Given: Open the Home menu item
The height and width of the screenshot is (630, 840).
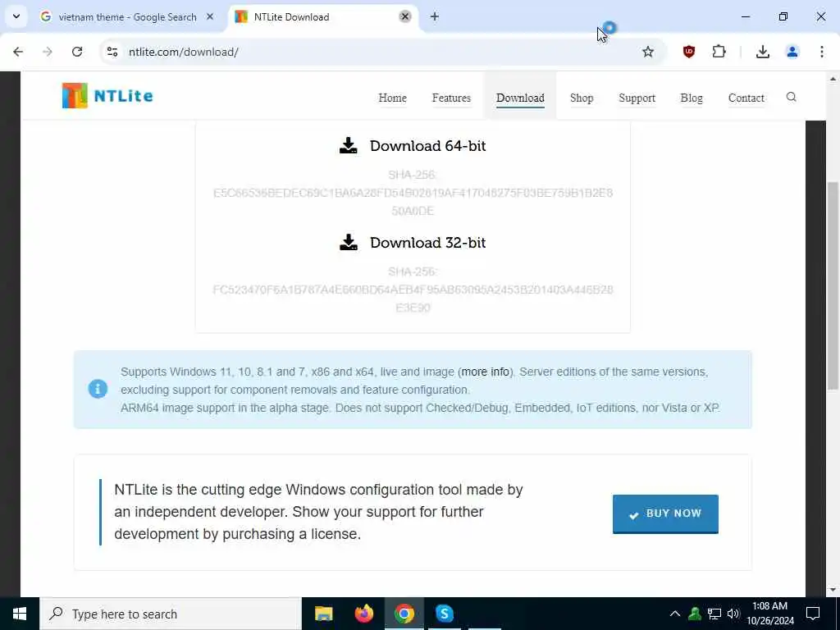Looking at the screenshot, I should coord(393,98).
